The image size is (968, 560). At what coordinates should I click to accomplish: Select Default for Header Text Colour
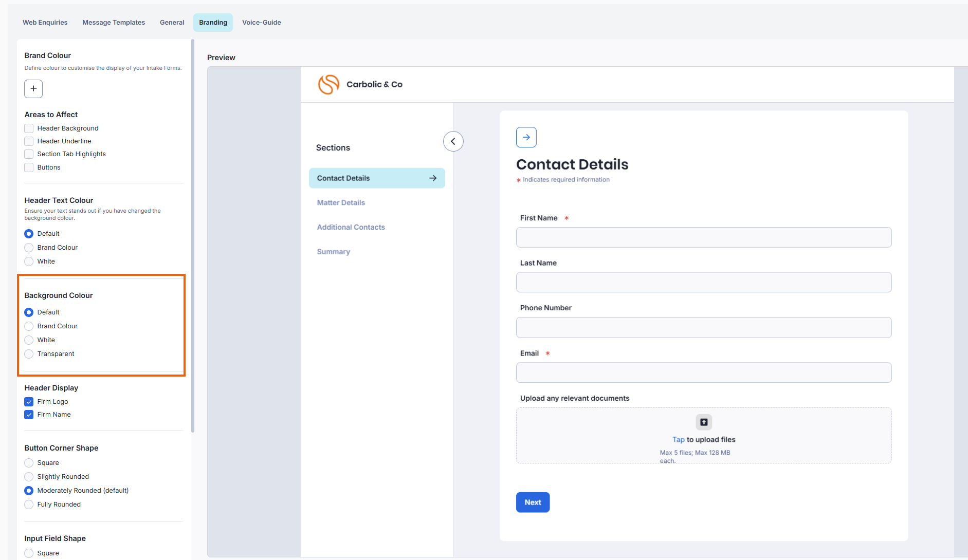pyautogui.click(x=29, y=234)
